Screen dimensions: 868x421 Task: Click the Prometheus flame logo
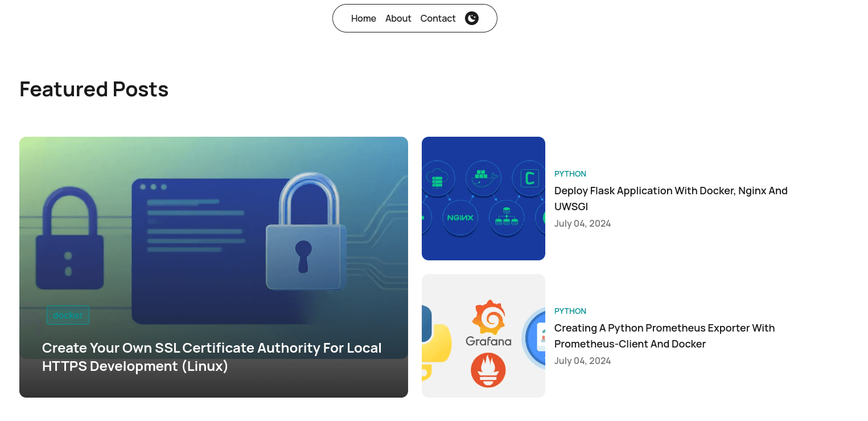click(488, 370)
